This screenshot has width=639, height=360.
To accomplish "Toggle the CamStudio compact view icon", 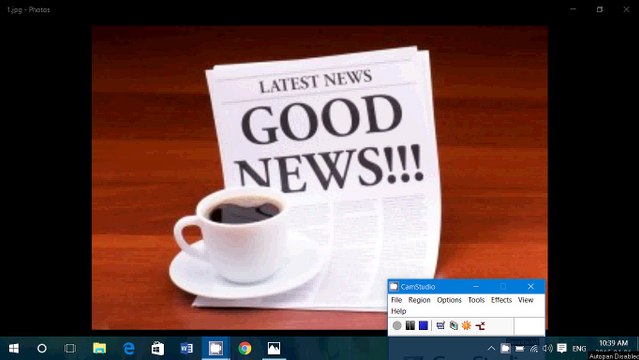I will pos(441,325).
